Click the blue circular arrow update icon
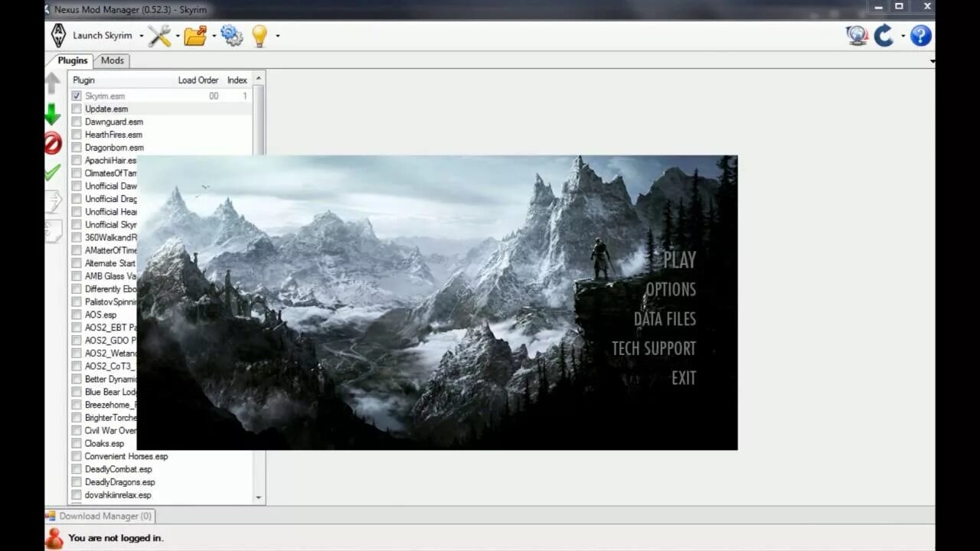 point(884,35)
